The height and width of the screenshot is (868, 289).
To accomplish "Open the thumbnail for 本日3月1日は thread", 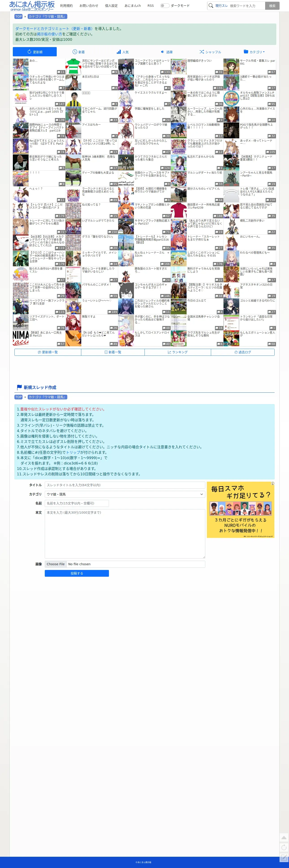I will (73, 82).
